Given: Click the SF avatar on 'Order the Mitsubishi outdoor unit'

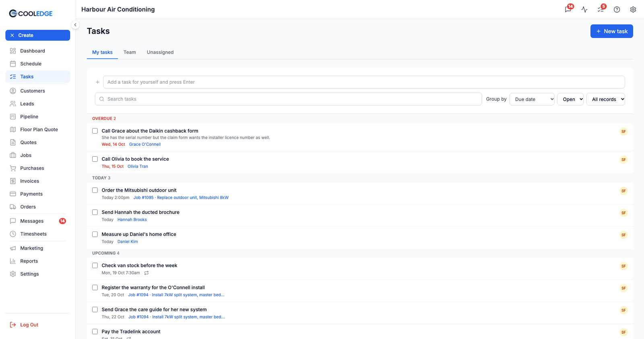Looking at the screenshot, I should pos(623,191).
